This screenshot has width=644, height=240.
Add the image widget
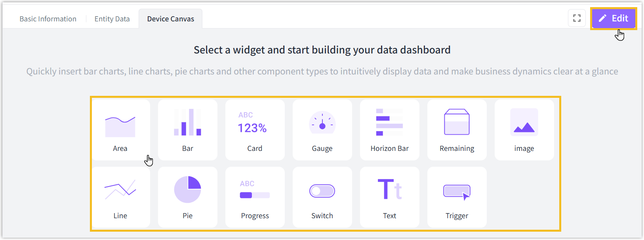[524, 130]
